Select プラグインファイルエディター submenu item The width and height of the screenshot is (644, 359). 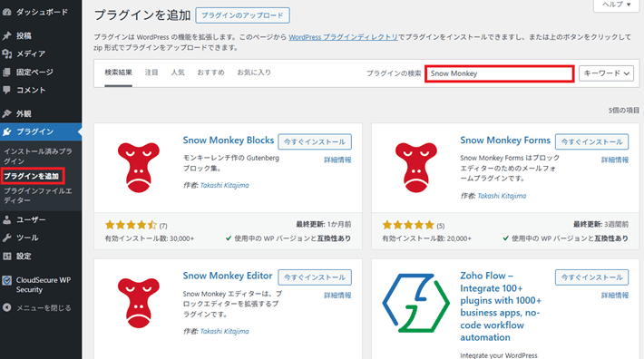[38, 196]
